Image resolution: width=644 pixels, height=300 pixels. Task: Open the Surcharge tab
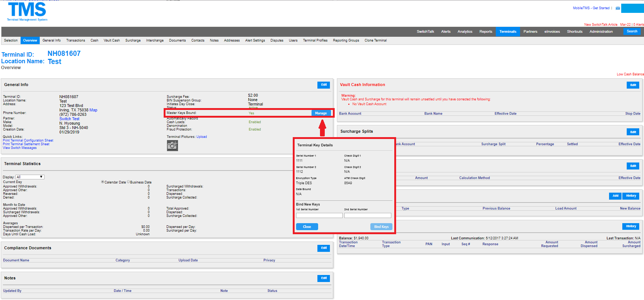pos(133,40)
